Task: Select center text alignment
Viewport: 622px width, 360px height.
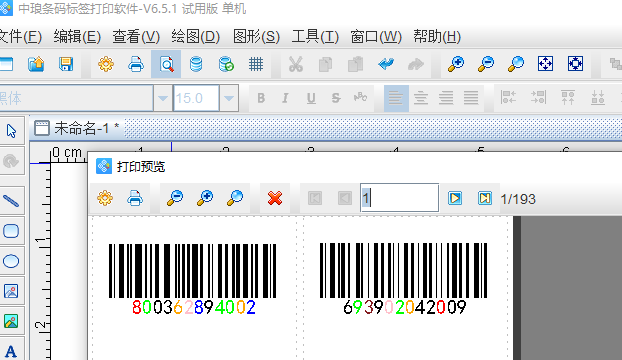Action: tap(421, 98)
